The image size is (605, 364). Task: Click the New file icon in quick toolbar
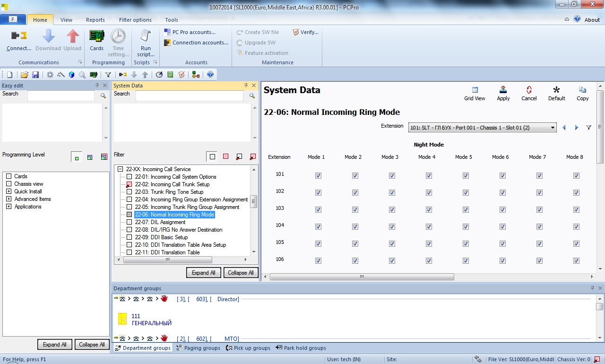[9, 75]
